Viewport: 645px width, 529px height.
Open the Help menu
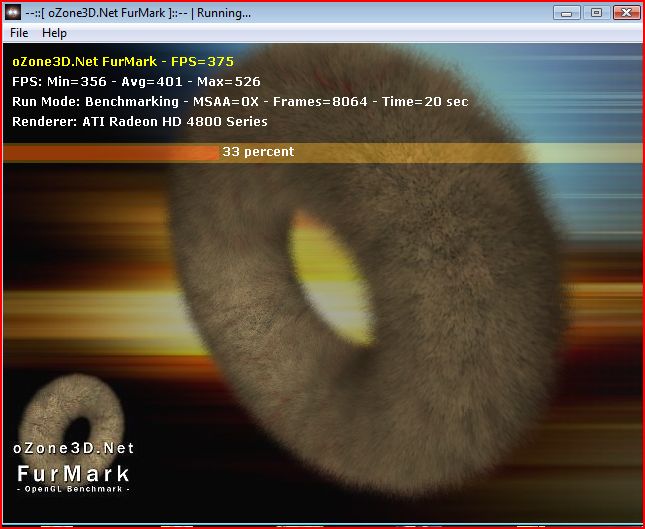(x=54, y=33)
